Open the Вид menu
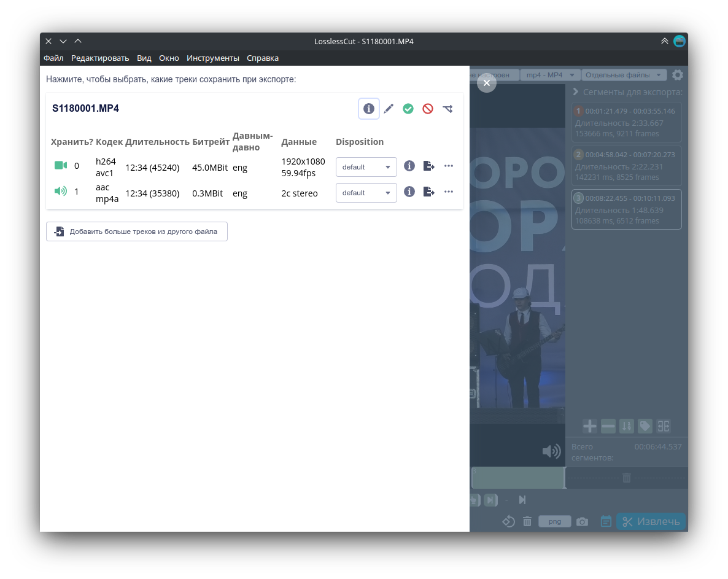Image resolution: width=728 pixels, height=579 pixels. coord(144,58)
